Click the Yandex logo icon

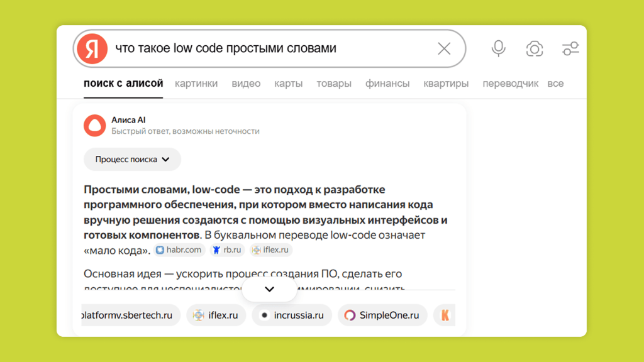pyautogui.click(x=92, y=48)
